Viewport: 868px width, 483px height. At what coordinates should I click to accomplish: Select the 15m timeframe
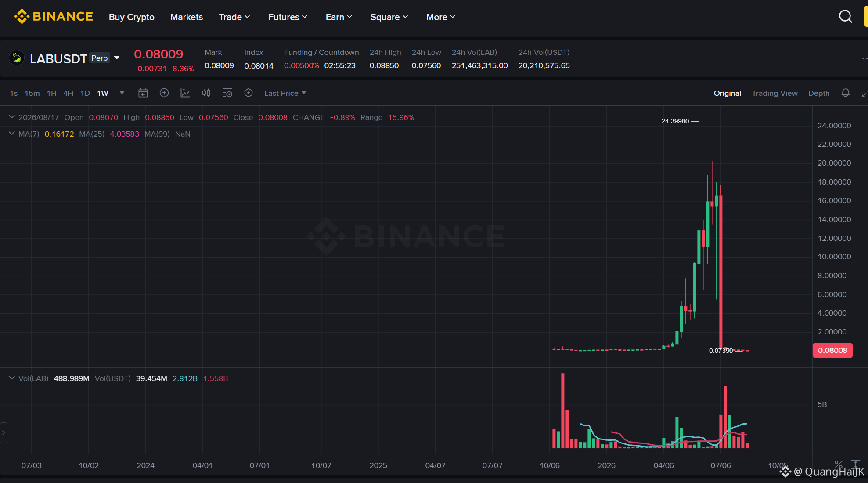click(x=32, y=93)
